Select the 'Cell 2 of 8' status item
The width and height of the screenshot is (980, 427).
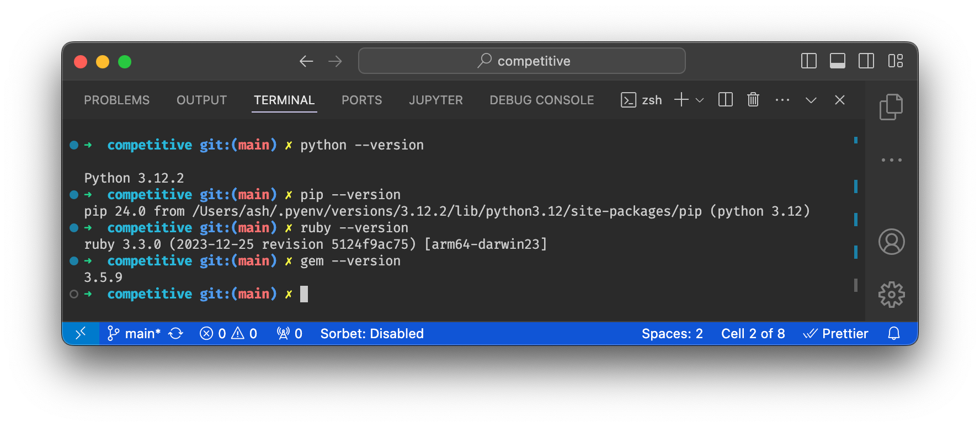(753, 333)
